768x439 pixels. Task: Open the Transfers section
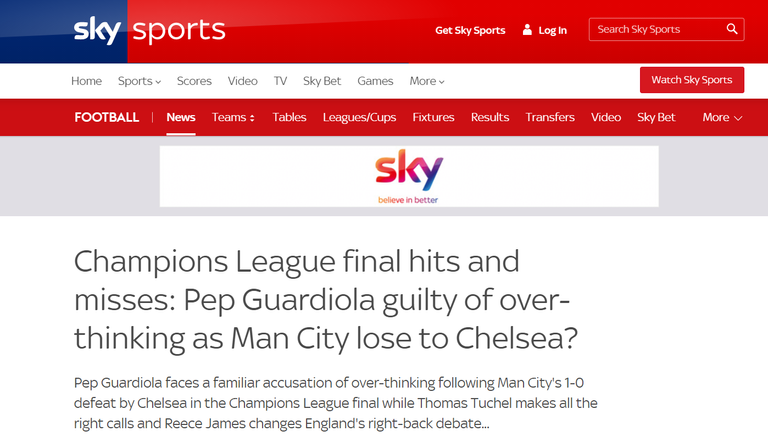point(550,117)
